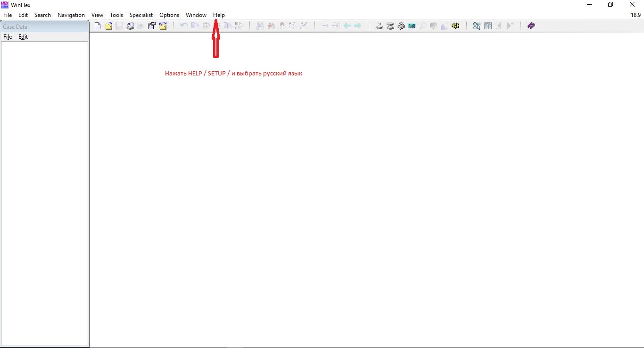The width and height of the screenshot is (644, 348).
Task: Click inside the empty Case Data list box
Action: coord(45,194)
